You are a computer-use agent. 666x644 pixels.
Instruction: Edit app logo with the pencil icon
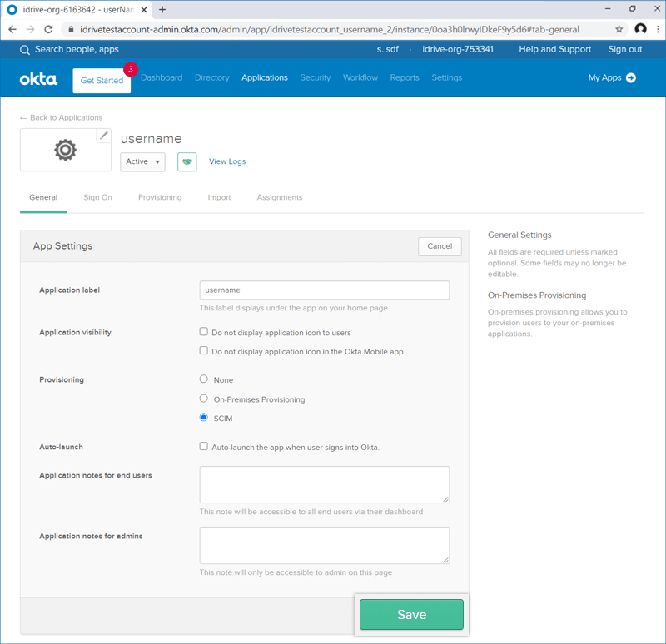pyautogui.click(x=103, y=136)
